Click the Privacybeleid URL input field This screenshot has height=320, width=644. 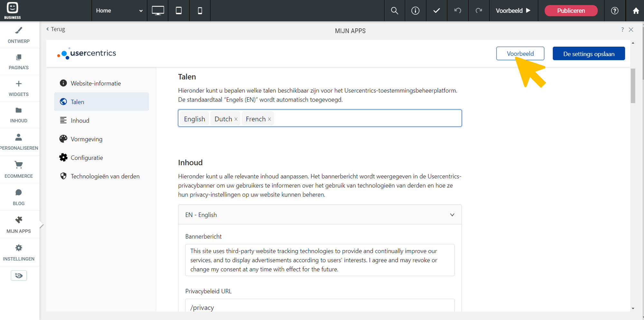coord(319,307)
